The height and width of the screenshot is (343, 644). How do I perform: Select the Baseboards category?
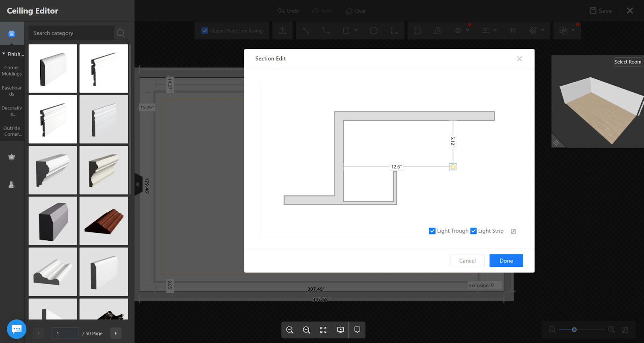click(x=12, y=91)
